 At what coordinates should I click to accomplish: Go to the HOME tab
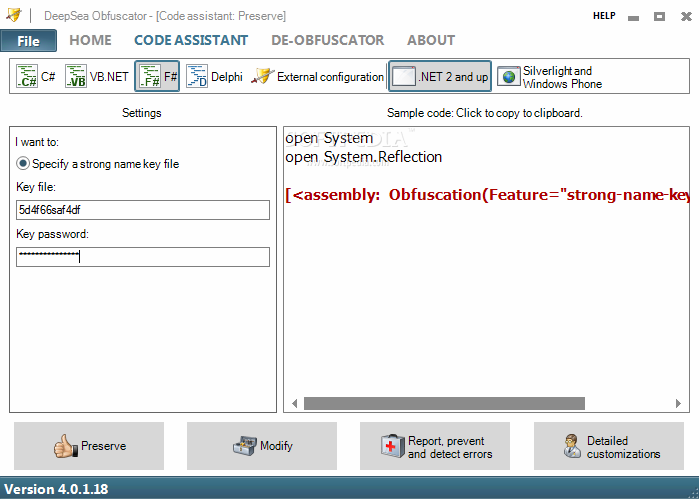(x=90, y=40)
